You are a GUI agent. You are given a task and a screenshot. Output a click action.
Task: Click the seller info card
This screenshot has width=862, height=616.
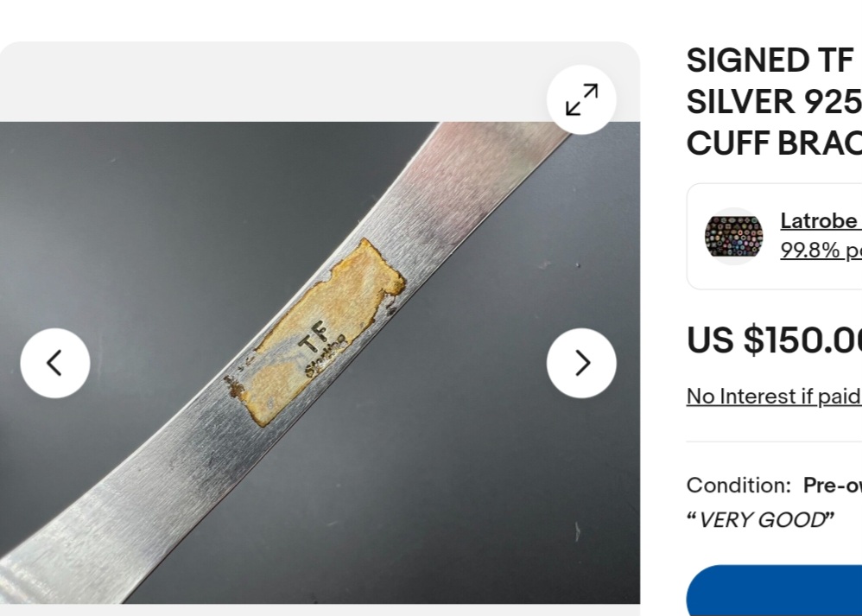click(x=774, y=237)
